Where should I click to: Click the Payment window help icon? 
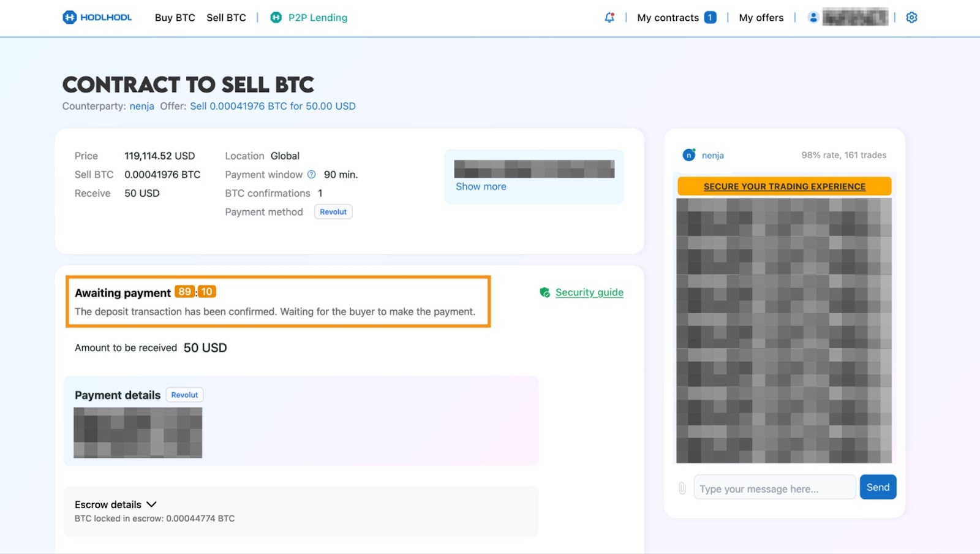[311, 175]
